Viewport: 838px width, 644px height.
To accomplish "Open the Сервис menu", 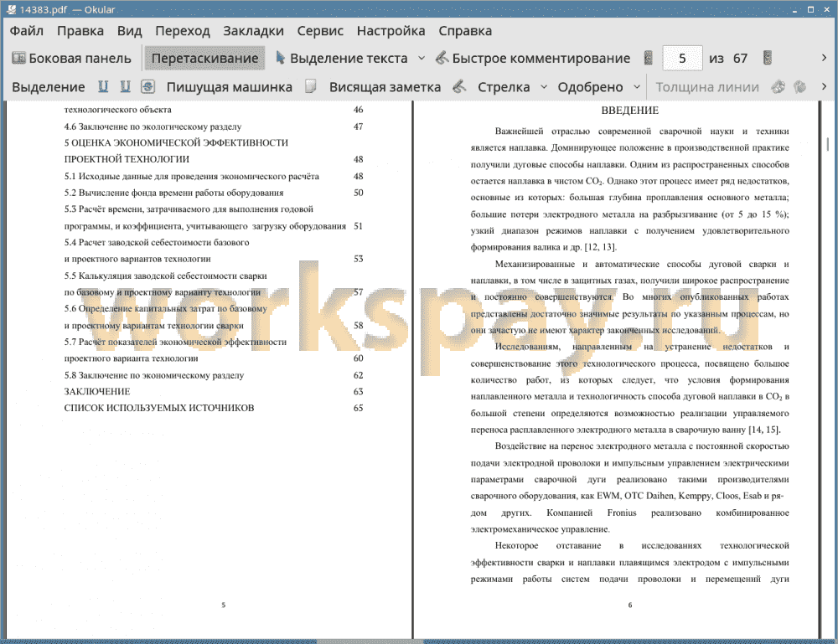I will [320, 31].
